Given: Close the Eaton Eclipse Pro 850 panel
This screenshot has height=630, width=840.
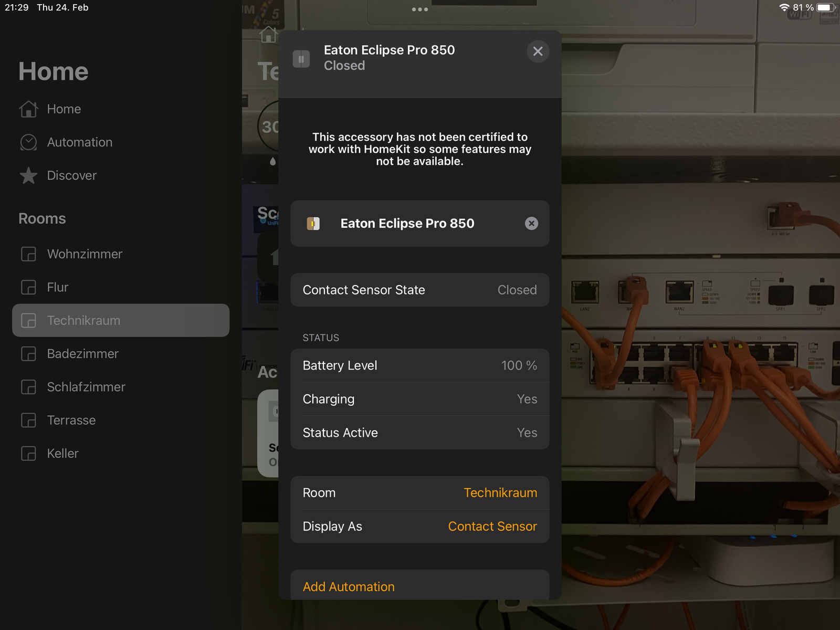Looking at the screenshot, I should (538, 51).
